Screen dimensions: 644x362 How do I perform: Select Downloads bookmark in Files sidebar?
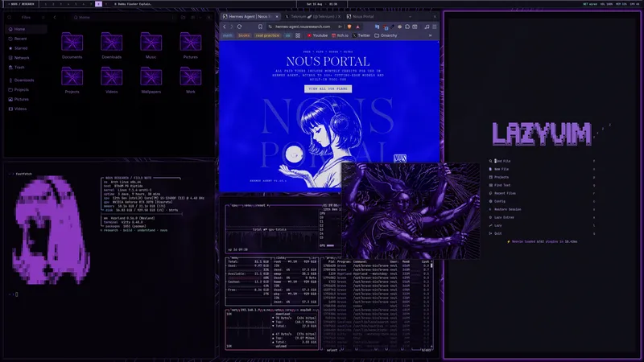(x=27, y=80)
